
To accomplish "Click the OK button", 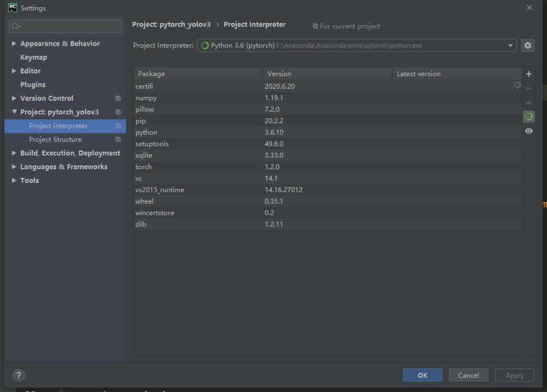I will click(423, 375).
